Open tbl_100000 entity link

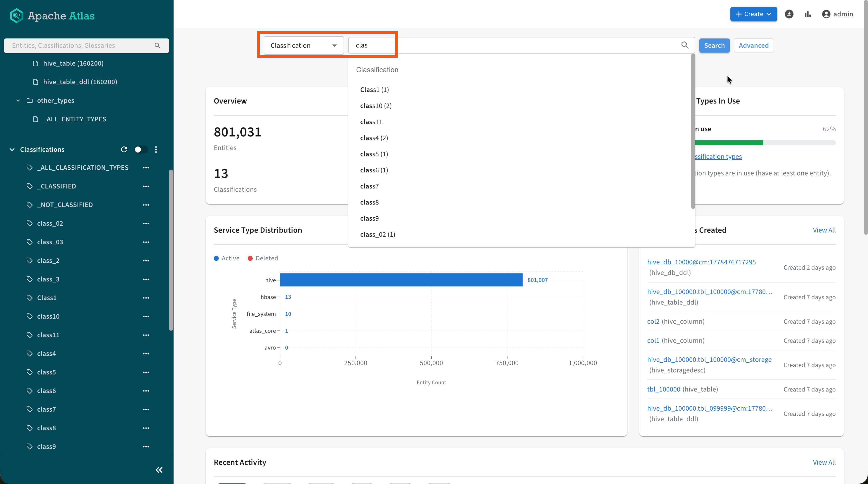(664, 389)
